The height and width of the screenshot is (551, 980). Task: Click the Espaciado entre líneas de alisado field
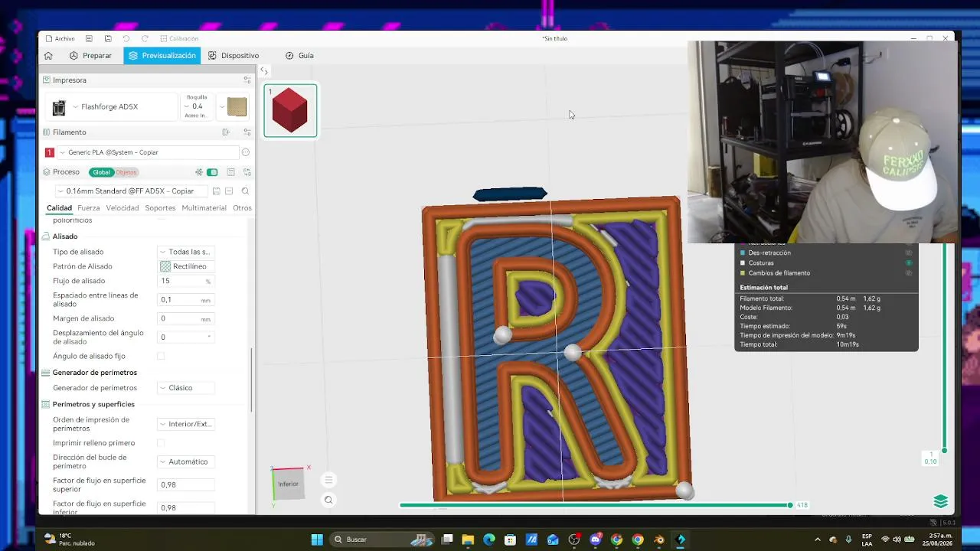coord(185,299)
